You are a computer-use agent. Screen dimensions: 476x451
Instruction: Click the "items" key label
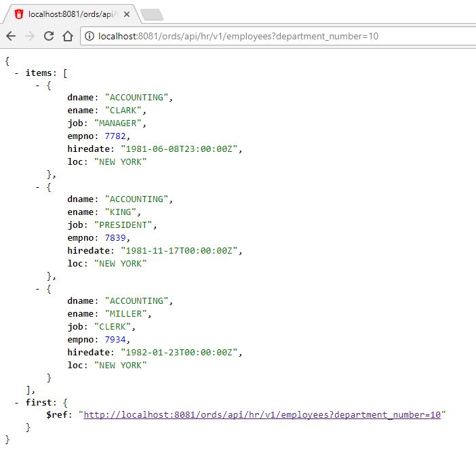pyautogui.click(x=39, y=73)
